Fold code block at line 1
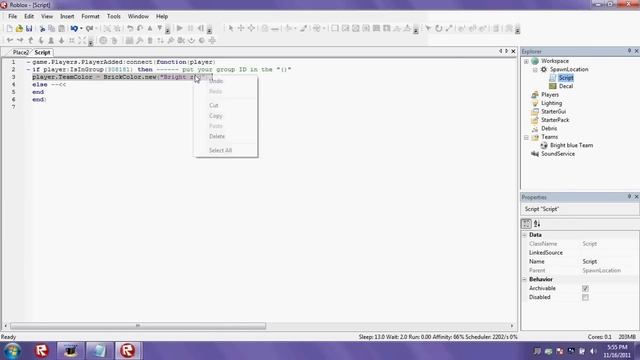The image size is (640, 360). point(28,62)
